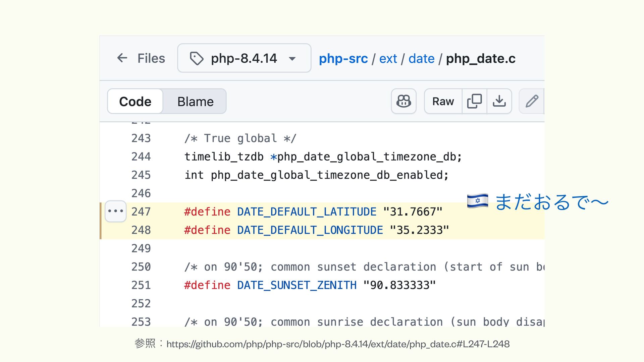Click the Israel flag emoji
This screenshot has width=644, height=362.
pyautogui.click(x=477, y=201)
